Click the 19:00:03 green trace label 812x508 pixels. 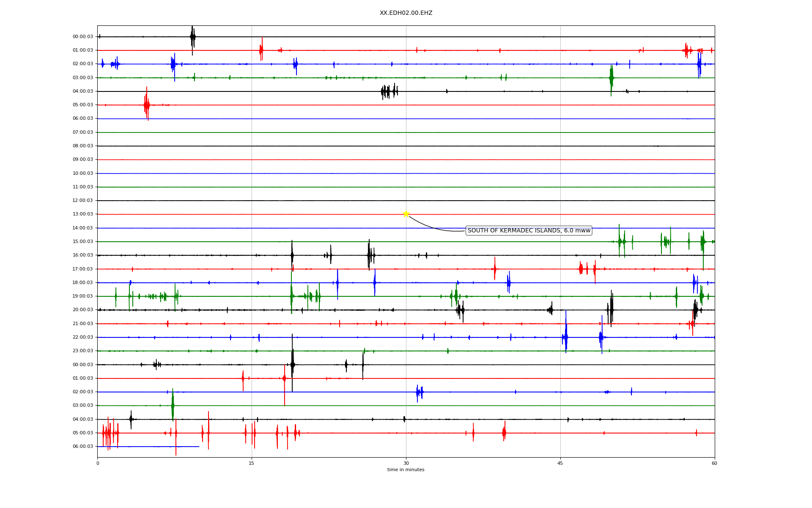point(83,296)
